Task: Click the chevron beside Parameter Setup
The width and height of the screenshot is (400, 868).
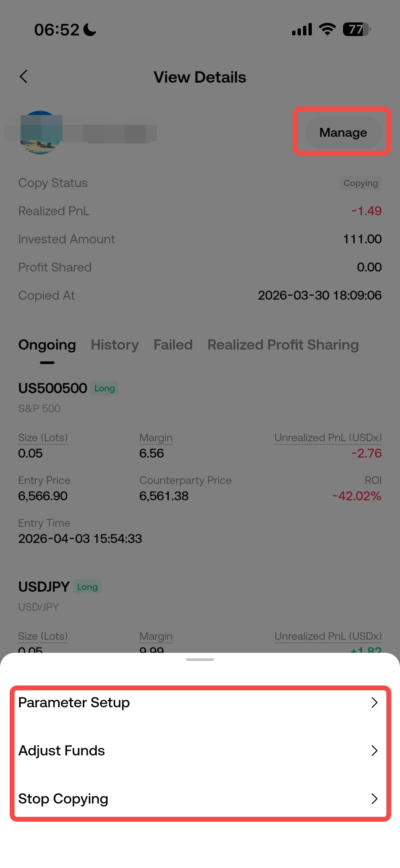Action: [x=374, y=702]
